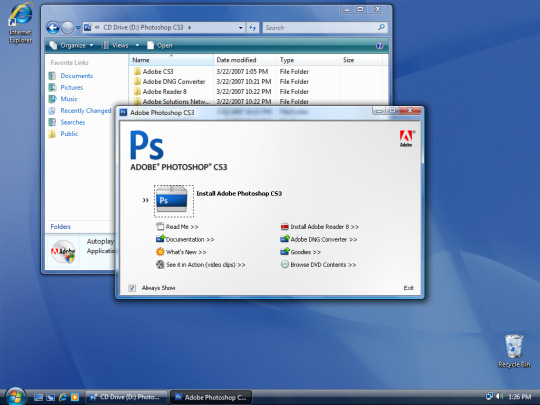540x405 pixels.
Task: Launch Windows Media Player from quick launch
Action: click(x=75, y=397)
